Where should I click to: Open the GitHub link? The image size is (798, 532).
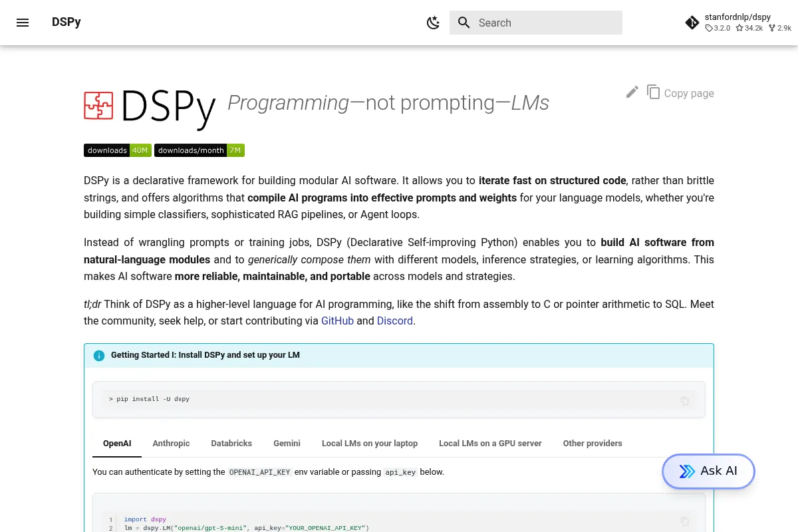337,321
